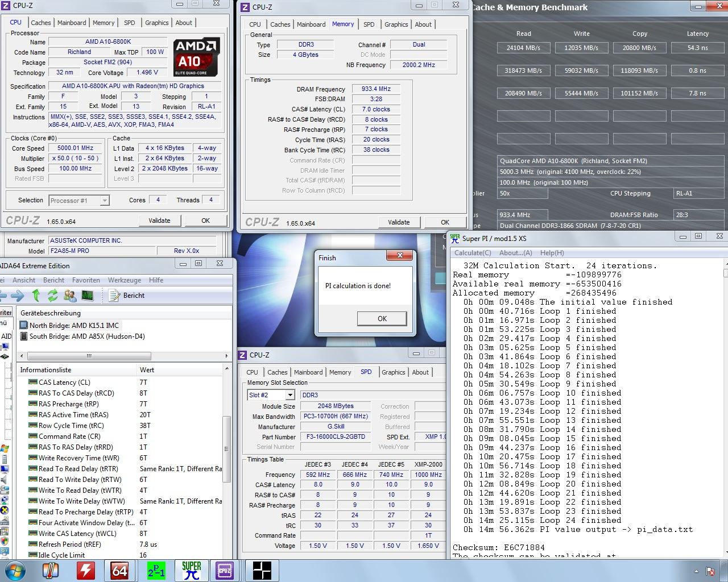Click the Bericht report button
The image size is (728, 582).
click(127, 296)
